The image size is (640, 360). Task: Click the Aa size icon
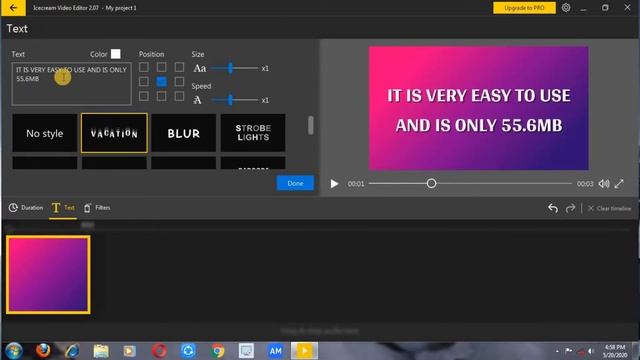(200, 68)
